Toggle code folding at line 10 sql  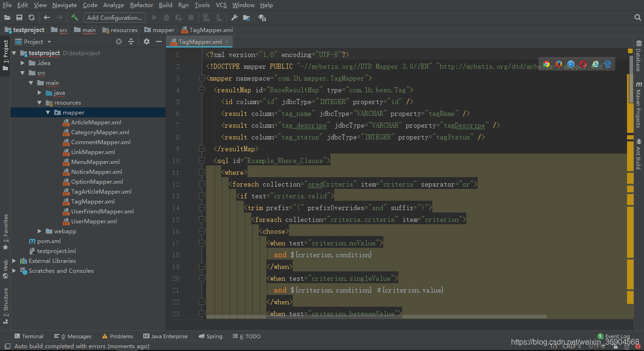(202, 161)
